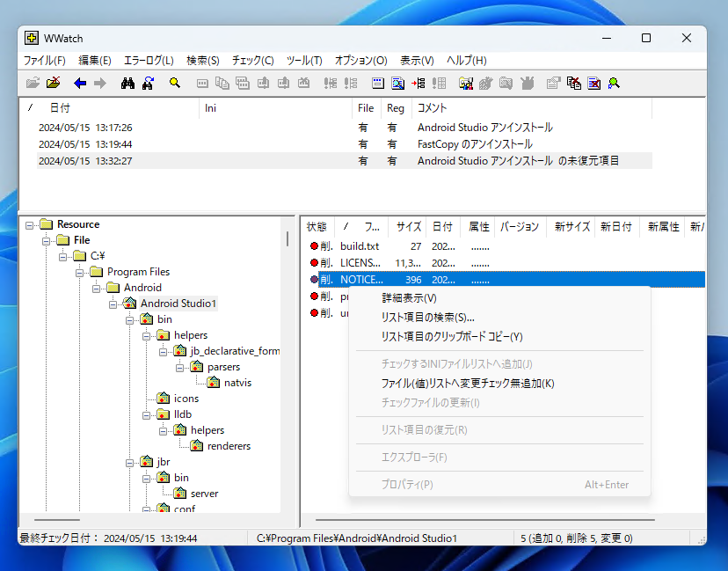Collapse the jb_declarative_form tree node
This screenshot has height=571, width=728.
coord(163,352)
